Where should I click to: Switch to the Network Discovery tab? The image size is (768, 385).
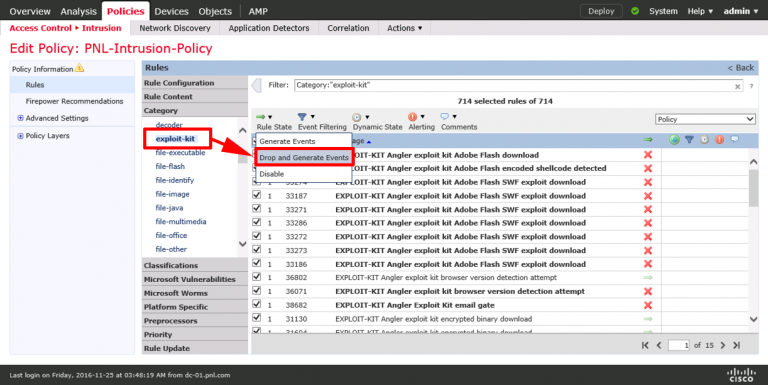click(175, 28)
